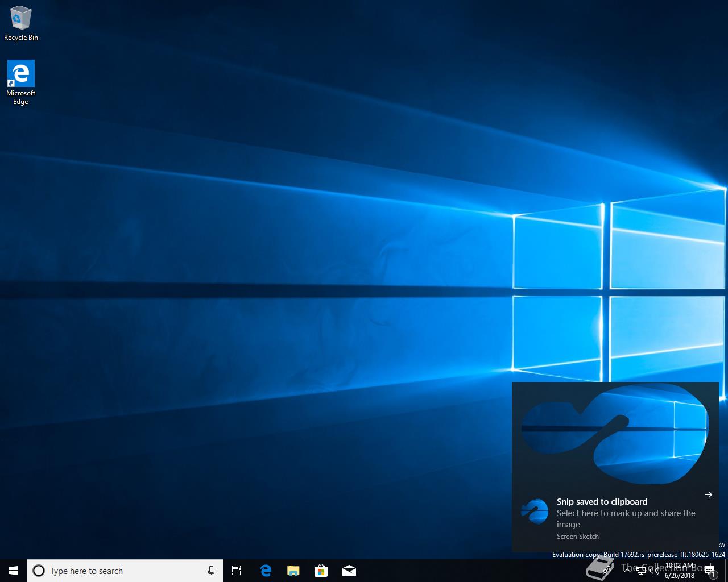728x582 pixels.
Task: Click the 'Type here to search' box
Action: pos(125,571)
